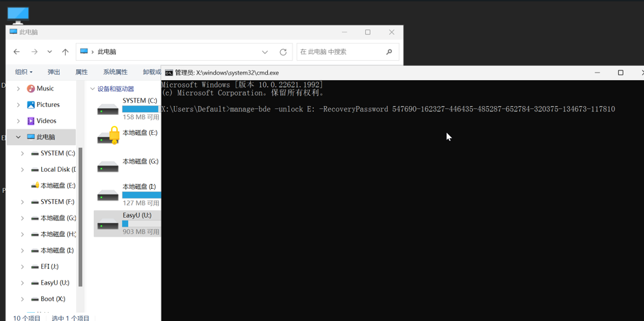
Task: Open the locked 本地磁盘 (E:) drive icon
Action: (x=108, y=137)
